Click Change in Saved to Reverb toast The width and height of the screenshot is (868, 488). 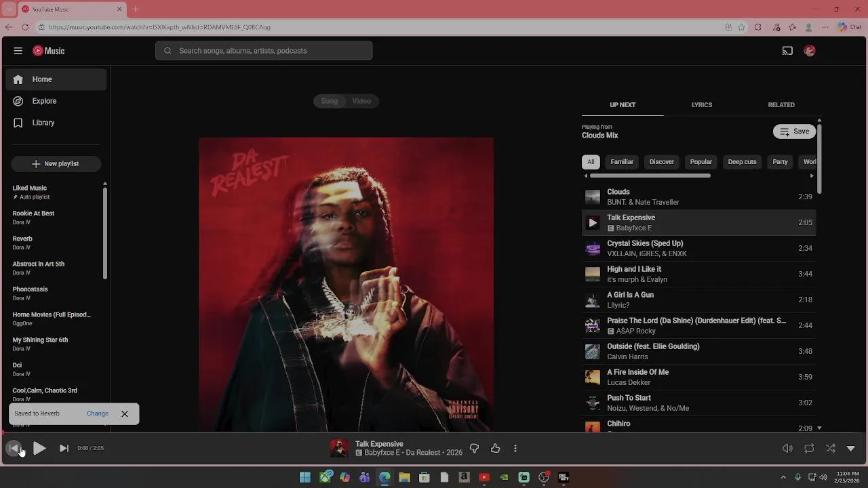click(98, 413)
